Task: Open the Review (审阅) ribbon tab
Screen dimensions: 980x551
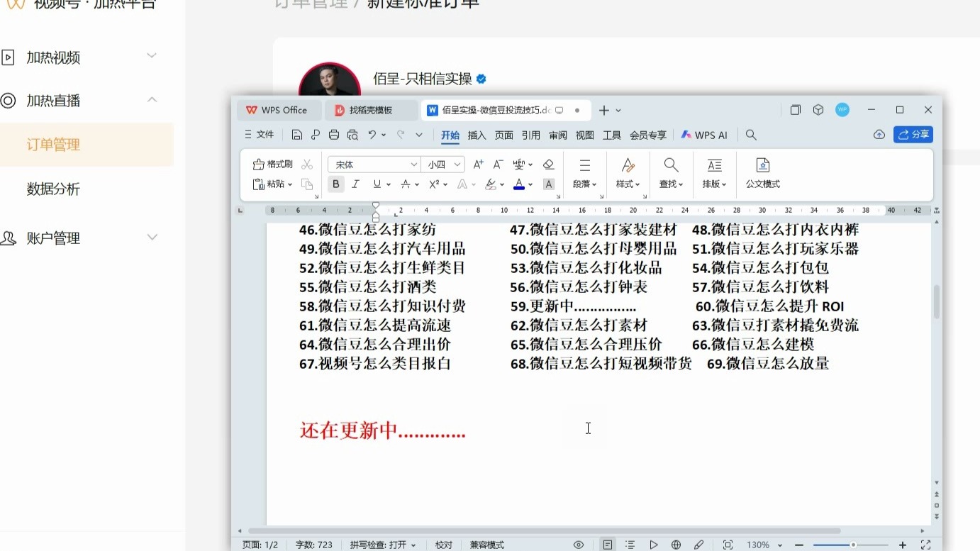Action: [x=558, y=135]
